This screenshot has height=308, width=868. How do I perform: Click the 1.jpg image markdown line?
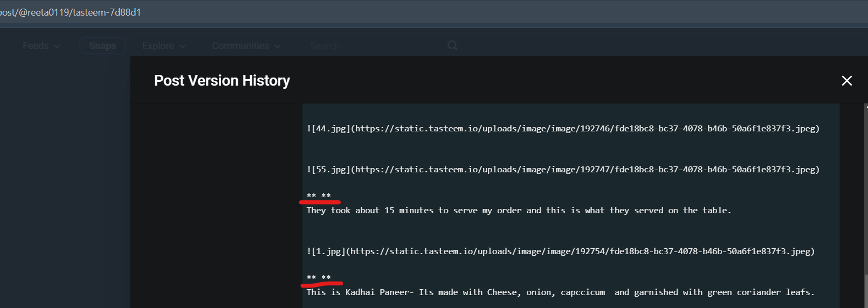coord(561,251)
